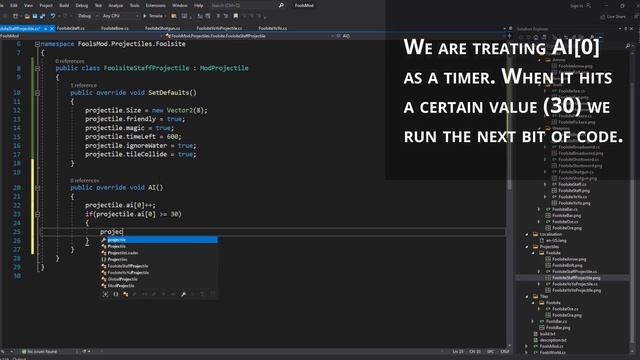Click the '1 reference' CodeLens above SetDefaults

coord(83,85)
